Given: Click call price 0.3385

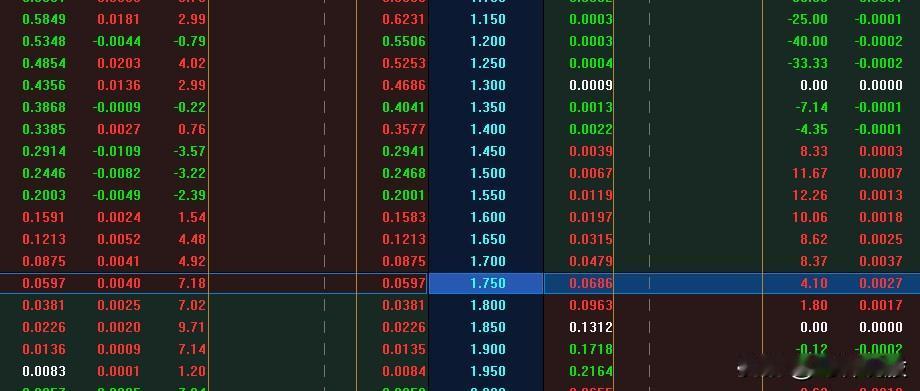Looking at the screenshot, I should tap(44, 129).
